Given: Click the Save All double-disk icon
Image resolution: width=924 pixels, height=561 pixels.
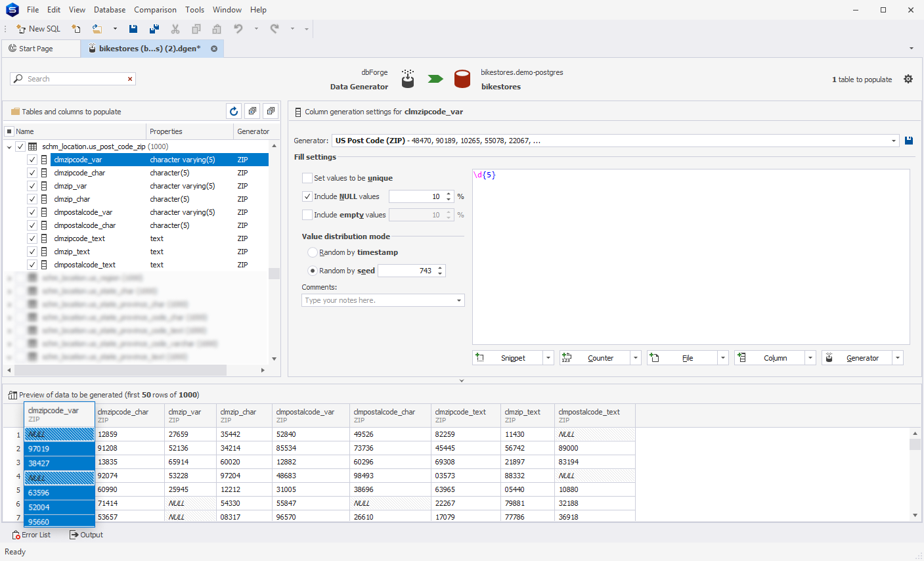Looking at the screenshot, I should [154, 29].
